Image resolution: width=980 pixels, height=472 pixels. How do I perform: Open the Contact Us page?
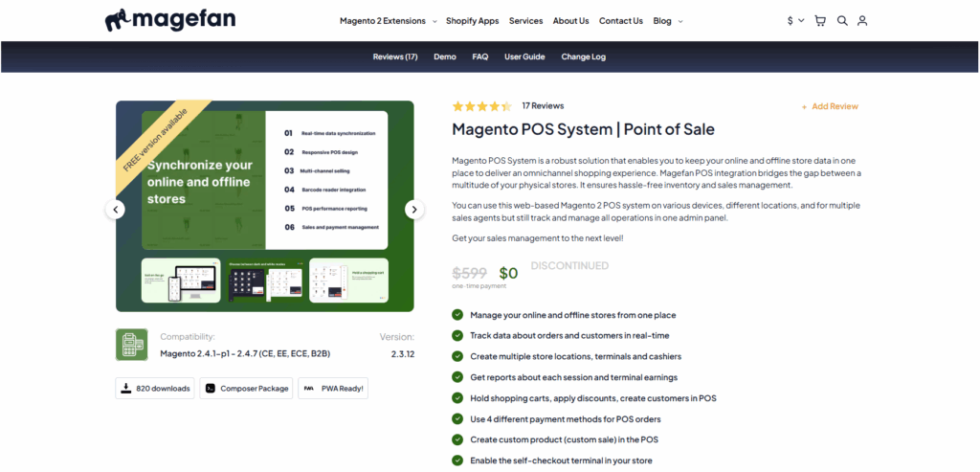(x=620, y=21)
